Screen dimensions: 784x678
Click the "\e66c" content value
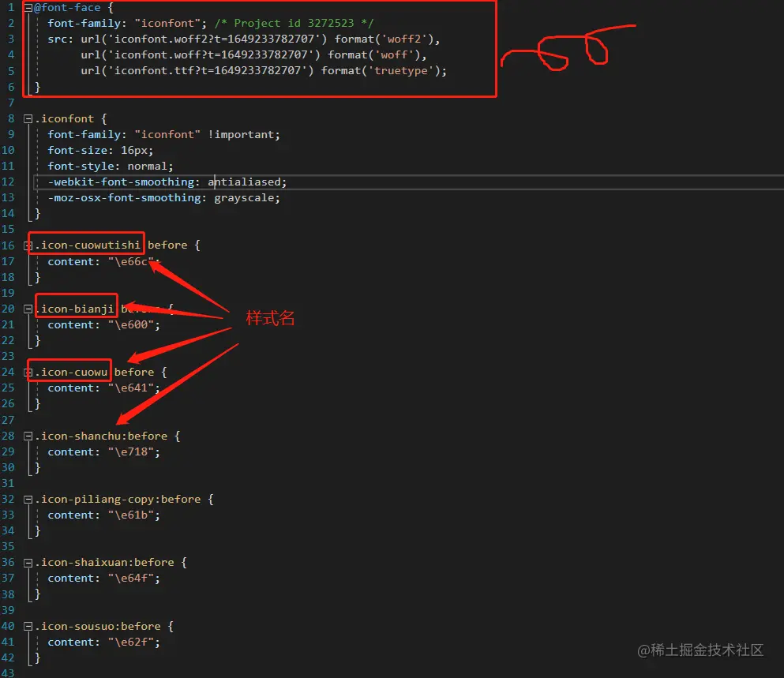130,261
